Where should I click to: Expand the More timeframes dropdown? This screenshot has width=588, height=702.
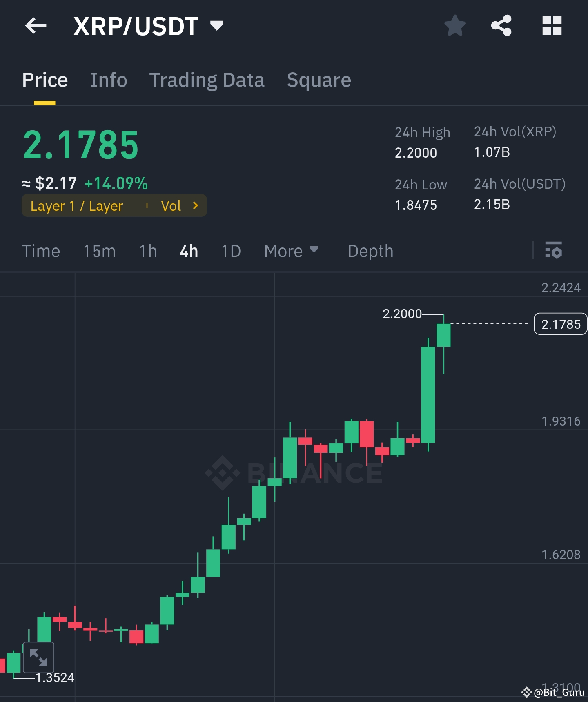pyautogui.click(x=291, y=251)
